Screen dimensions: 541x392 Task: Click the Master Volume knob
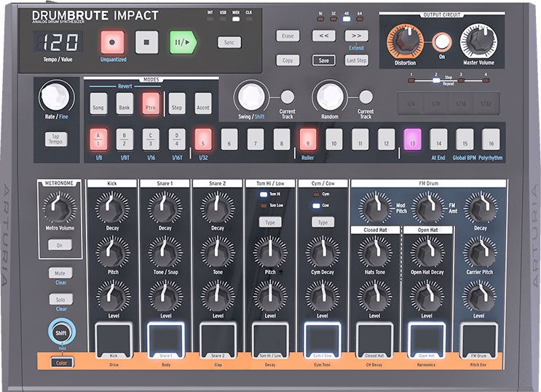point(479,40)
